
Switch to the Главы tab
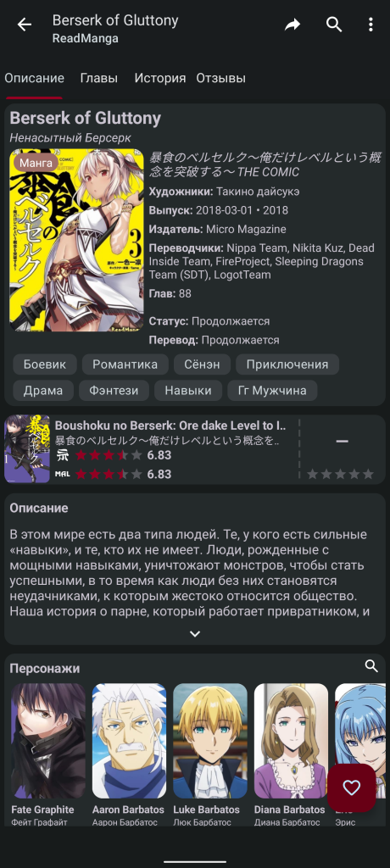click(99, 78)
